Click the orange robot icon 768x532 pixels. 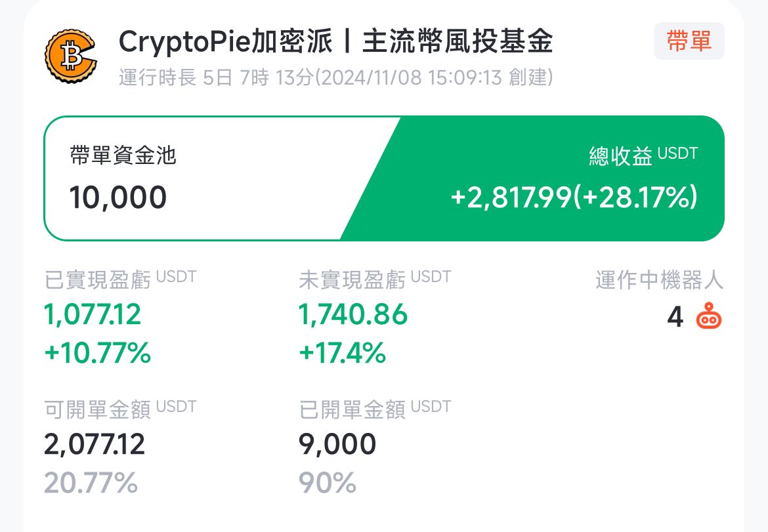click(709, 317)
